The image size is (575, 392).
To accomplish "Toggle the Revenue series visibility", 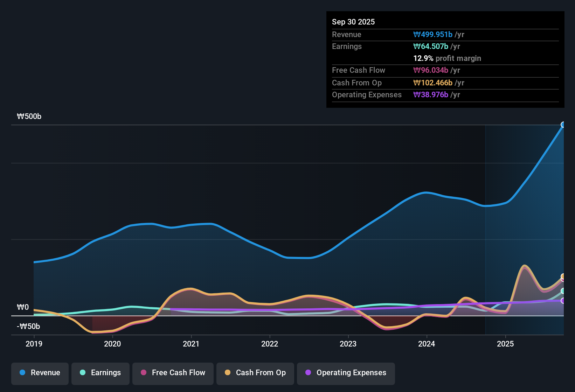I will point(40,373).
